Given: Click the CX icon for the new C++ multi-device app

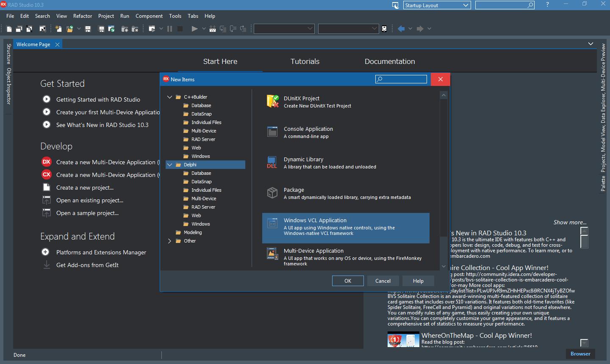Looking at the screenshot, I should pyautogui.click(x=47, y=174).
